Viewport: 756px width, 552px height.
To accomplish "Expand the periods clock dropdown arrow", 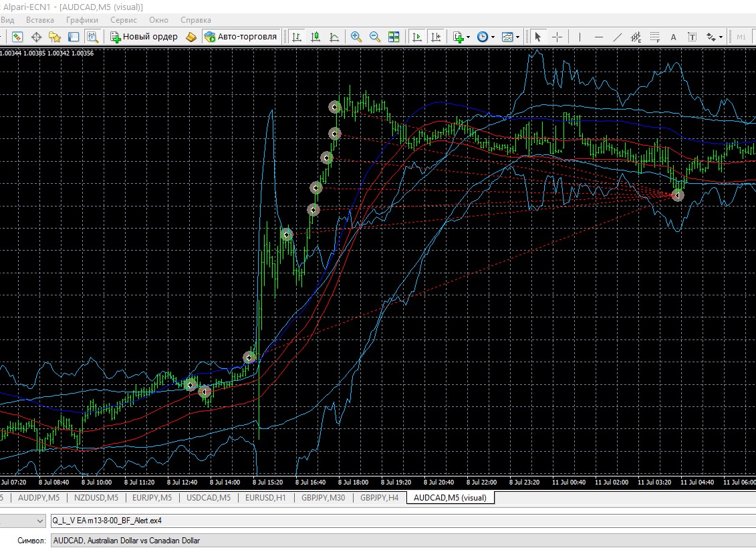I will click(x=493, y=37).
